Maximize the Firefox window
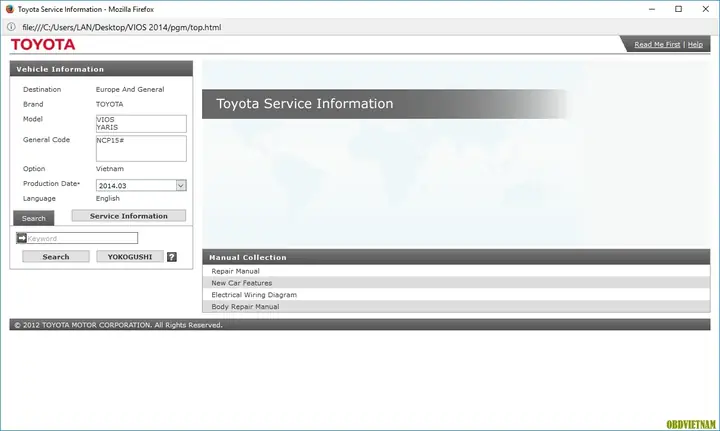Viewport: 720px width, 431px height. click(678, 9)
